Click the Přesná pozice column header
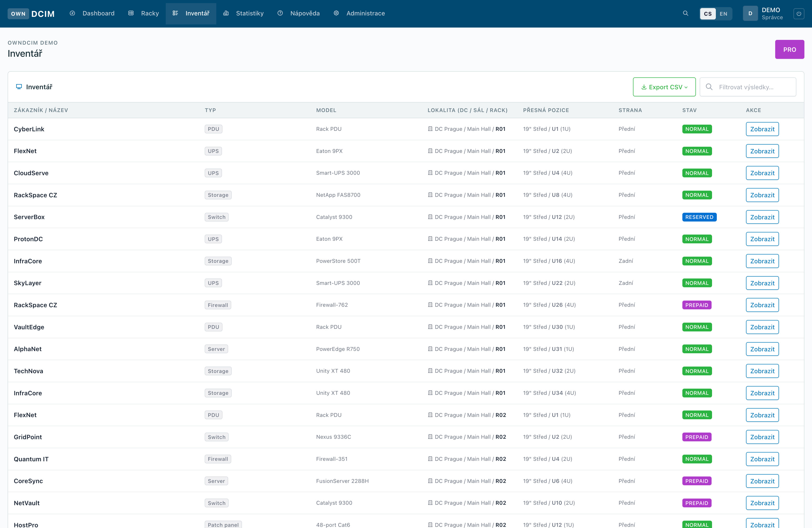 tap(546, 110)
